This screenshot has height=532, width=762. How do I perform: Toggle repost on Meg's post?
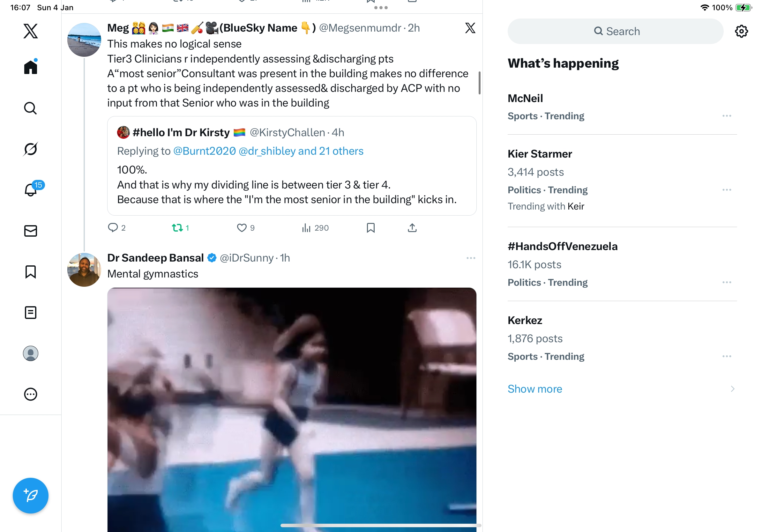coord(177,228)
